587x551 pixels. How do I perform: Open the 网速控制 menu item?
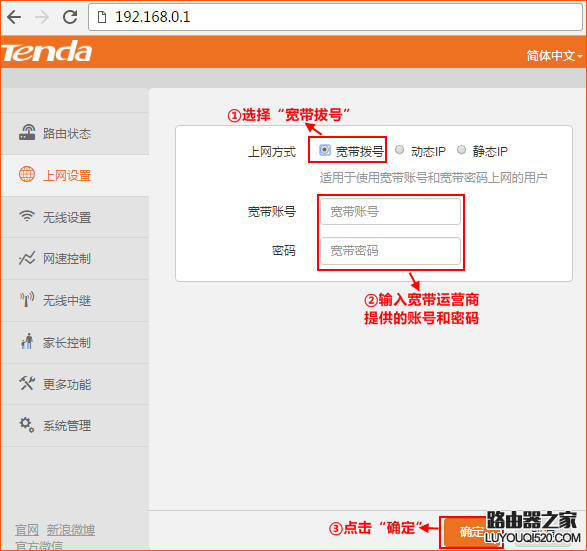(x=75, y=259)
